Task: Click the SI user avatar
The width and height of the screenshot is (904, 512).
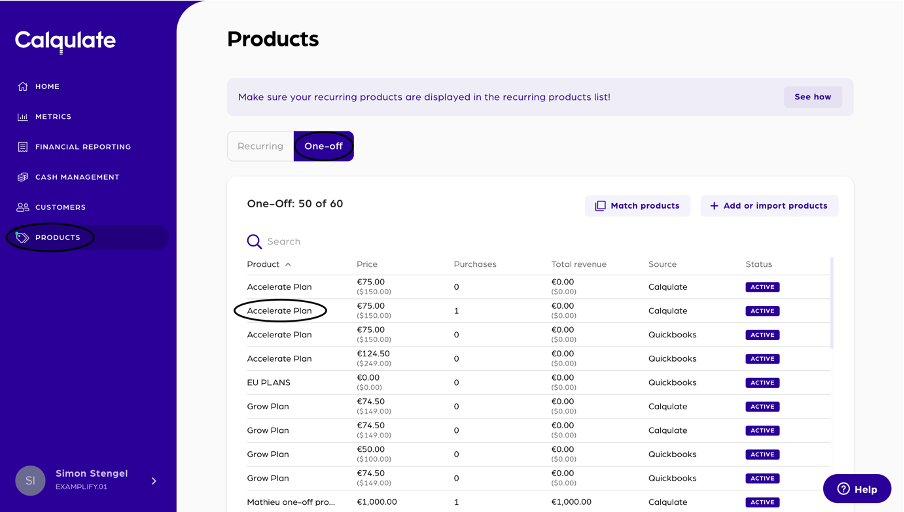Action: click(30, 480)
